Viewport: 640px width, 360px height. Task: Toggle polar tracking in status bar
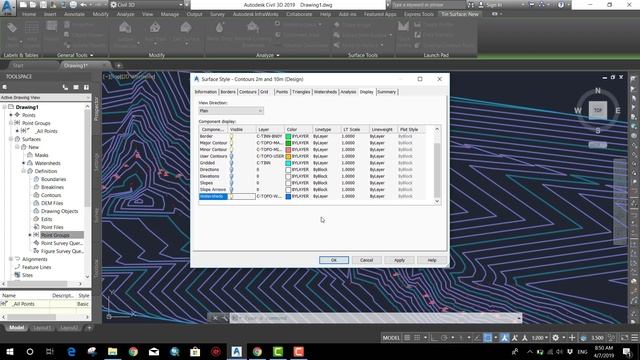444,338
